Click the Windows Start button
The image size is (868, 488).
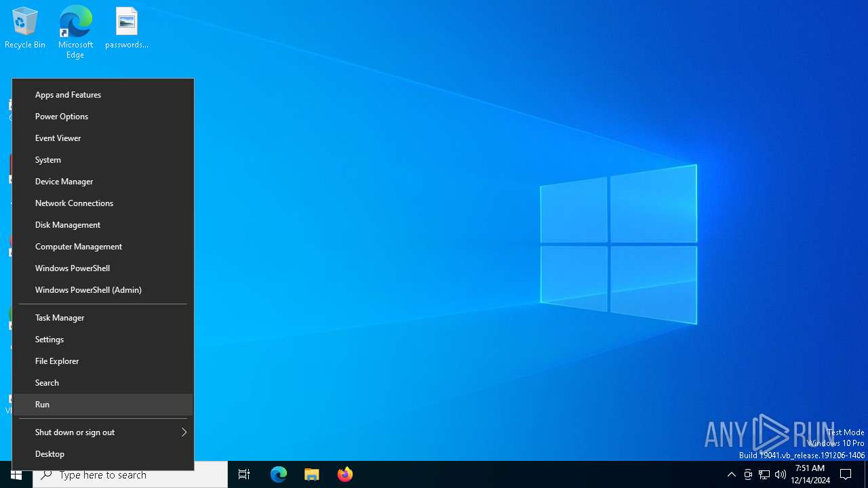[16, 474]
